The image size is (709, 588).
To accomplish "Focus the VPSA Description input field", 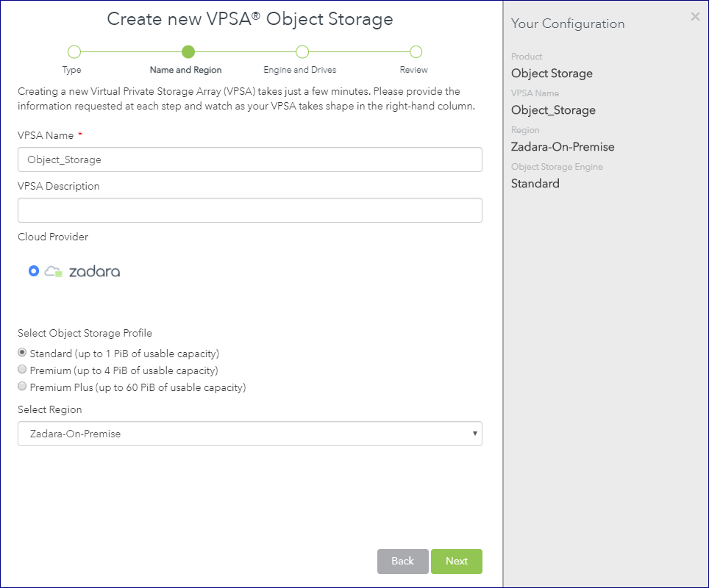I will (x=250, y=210).
